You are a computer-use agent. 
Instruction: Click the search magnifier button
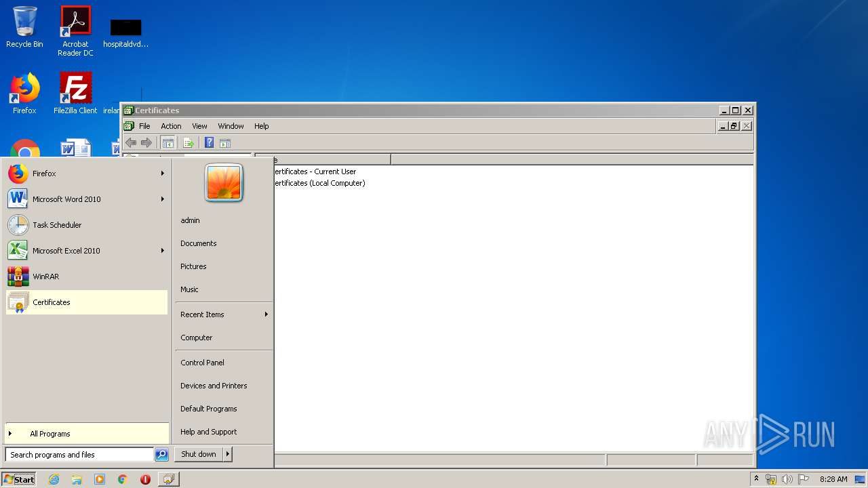[161, 455]
